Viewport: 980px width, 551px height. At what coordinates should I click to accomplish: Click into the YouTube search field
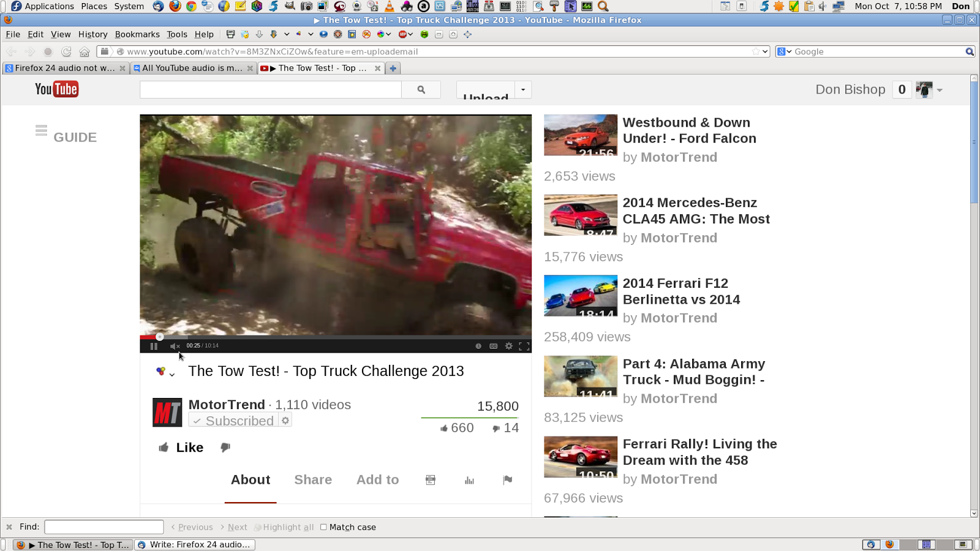(x=271, y=89)
